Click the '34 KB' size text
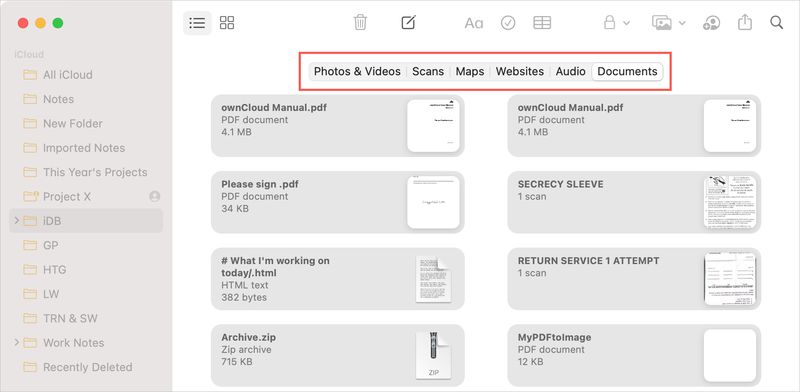Viewport: 800px width, 392px height. pos(235,209)
